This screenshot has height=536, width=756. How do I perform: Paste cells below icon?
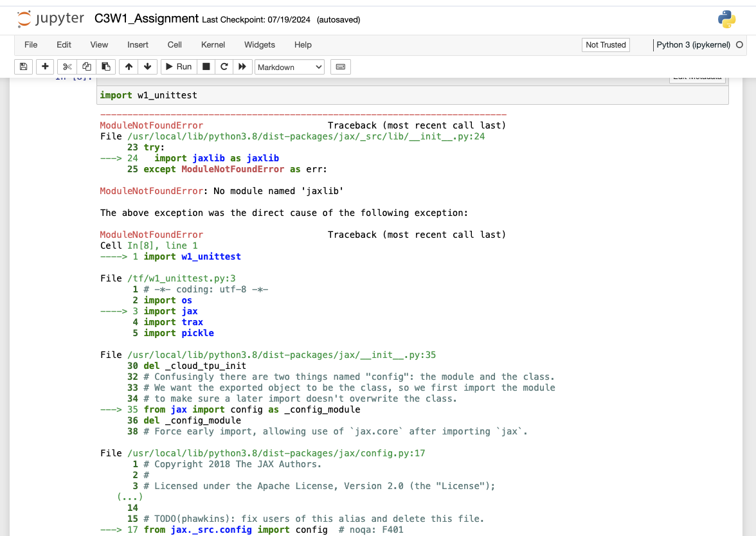pos(105,67)
